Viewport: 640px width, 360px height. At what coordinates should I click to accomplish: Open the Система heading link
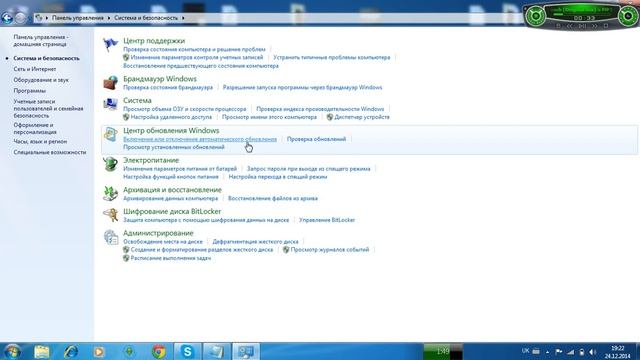click(137, 100)
